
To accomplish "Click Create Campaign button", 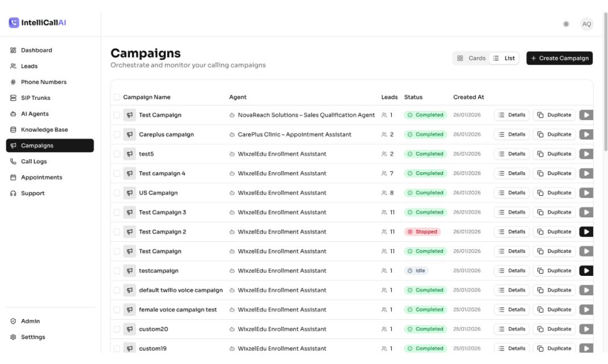I will point(559,58).
